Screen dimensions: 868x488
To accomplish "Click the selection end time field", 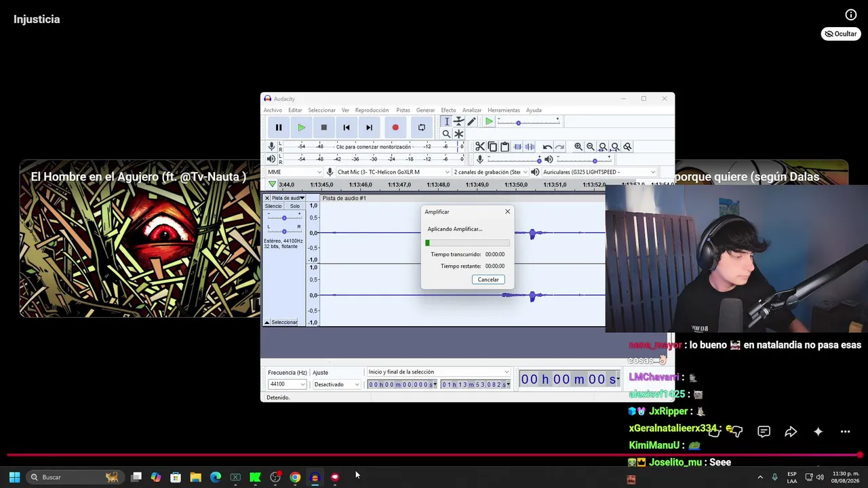I will pos(475,384).
